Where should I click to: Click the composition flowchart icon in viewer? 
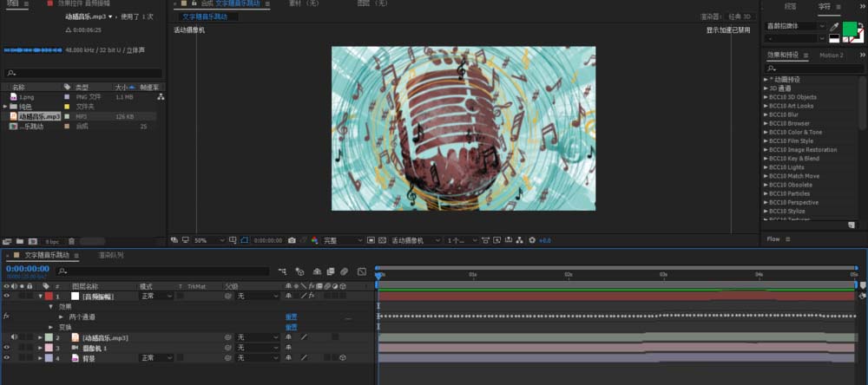(x=519, y=240)
